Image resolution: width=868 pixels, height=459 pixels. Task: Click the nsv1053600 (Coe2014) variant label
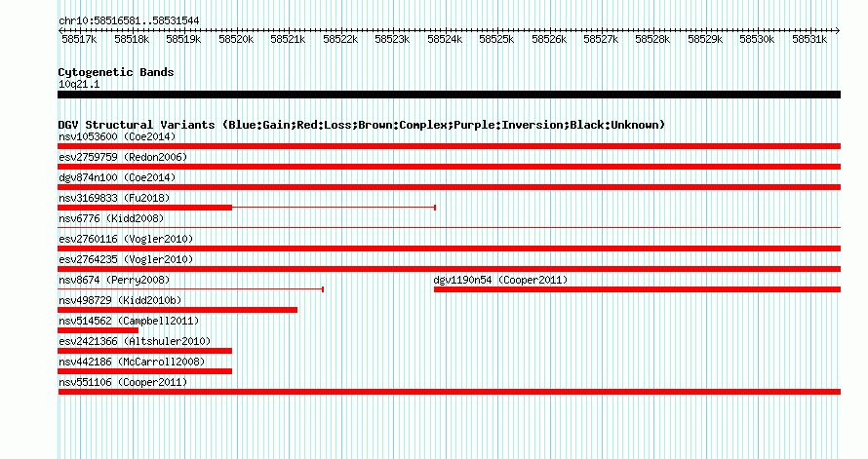pyautogui.click(x=117, y=136)
